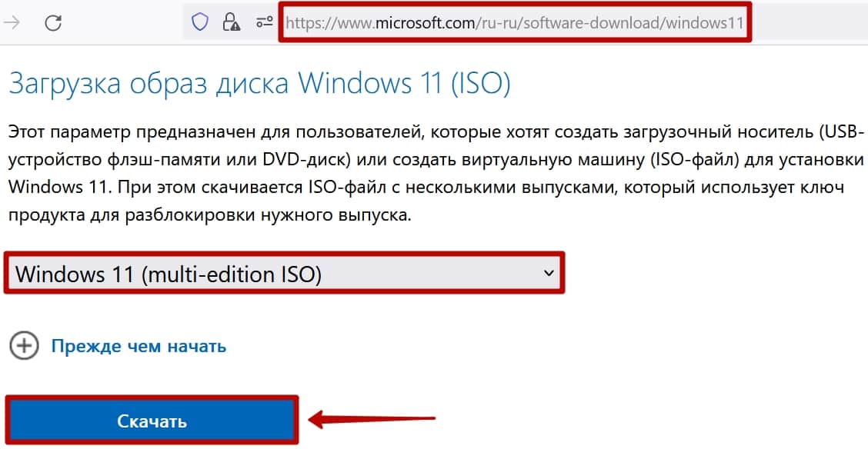
Task: Click the red arrow pointing at Скачать
Action: click(x=372, y=420)
